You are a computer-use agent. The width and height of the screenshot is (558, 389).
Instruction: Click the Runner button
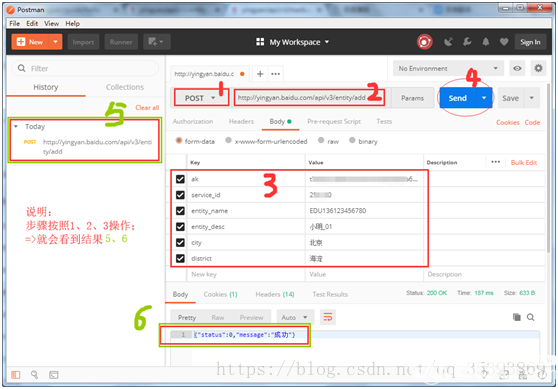click(121, 42)
